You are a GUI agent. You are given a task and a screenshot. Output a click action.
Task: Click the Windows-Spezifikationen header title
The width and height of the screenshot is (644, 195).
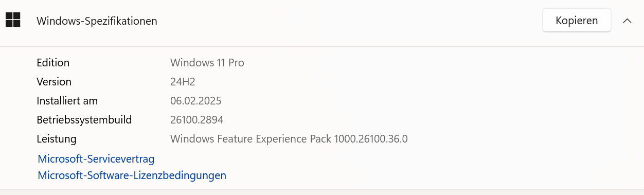coord(97,21)
